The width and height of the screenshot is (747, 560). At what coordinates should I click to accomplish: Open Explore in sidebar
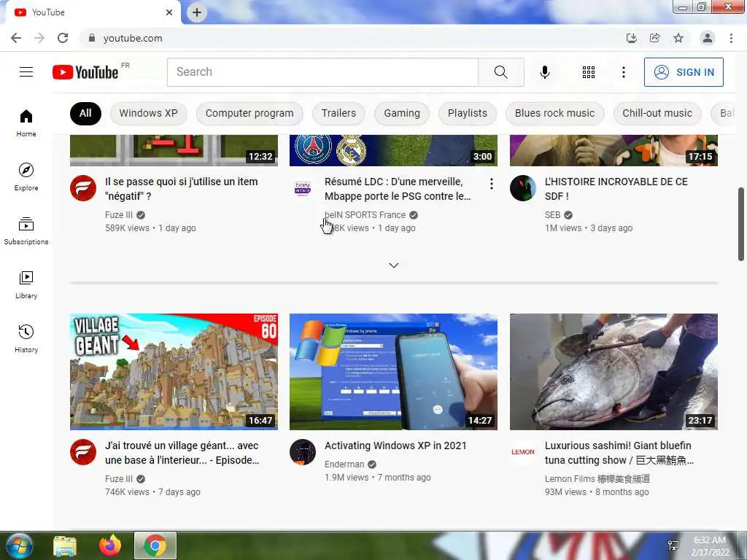pyautogui.click(x=26, y=176)
